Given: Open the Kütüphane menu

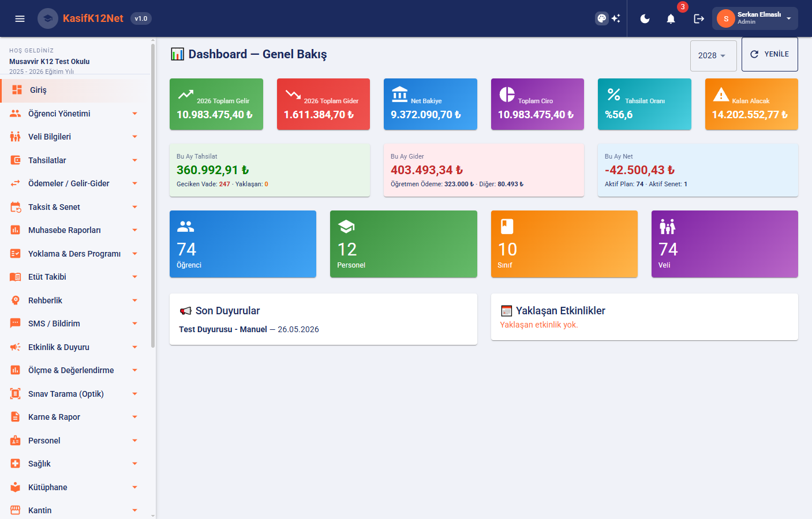Looking at the screenshot, I should 75,487.
